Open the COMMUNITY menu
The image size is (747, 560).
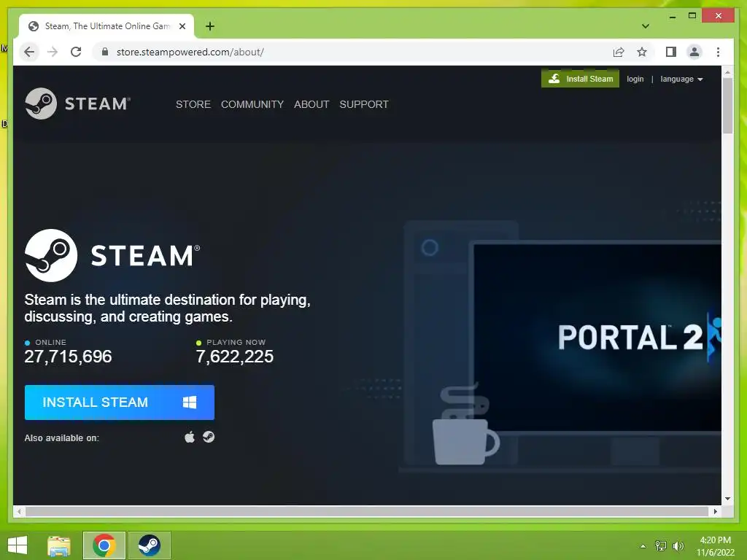pos(252,104)
